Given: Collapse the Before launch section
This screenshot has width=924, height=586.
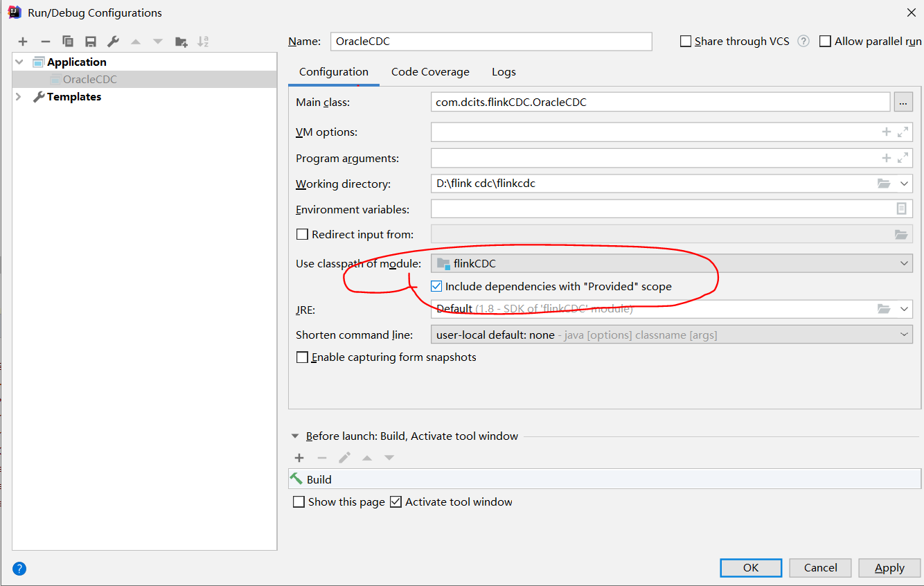Looking at the screenshot, I should click(x=296, y=436).
